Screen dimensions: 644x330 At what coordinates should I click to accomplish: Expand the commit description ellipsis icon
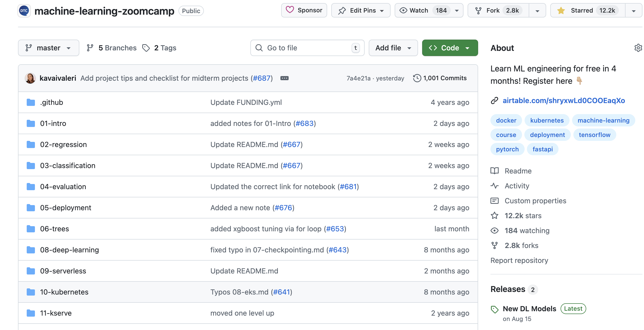[x=285, y=78]
